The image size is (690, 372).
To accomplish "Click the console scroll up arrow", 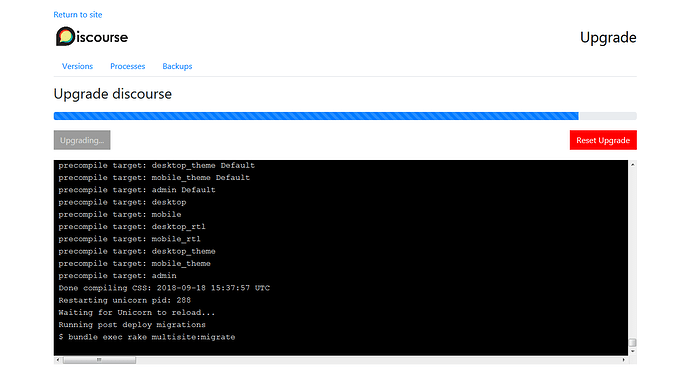I will 632,165.
